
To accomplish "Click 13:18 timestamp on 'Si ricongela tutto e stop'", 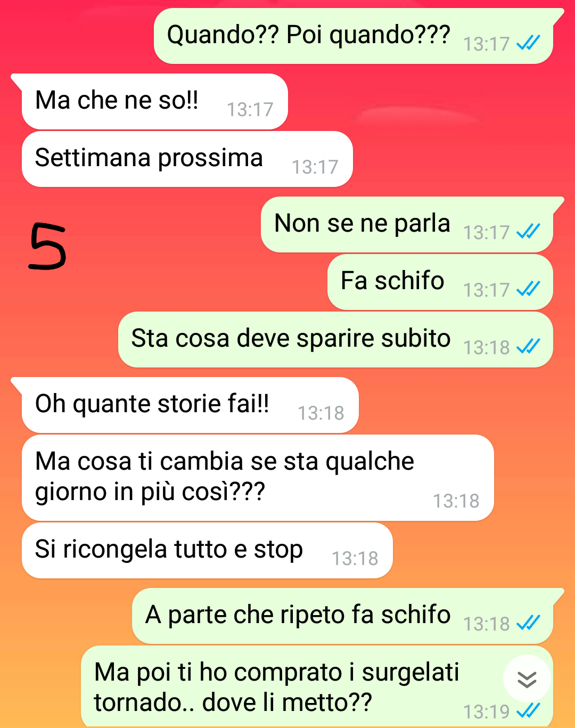I will coord(355,559).
